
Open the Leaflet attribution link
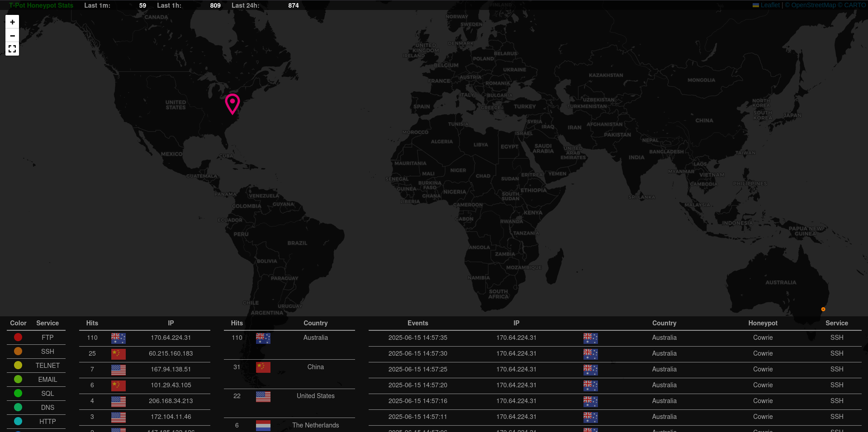pyautogui.click(x=770, y=5)
